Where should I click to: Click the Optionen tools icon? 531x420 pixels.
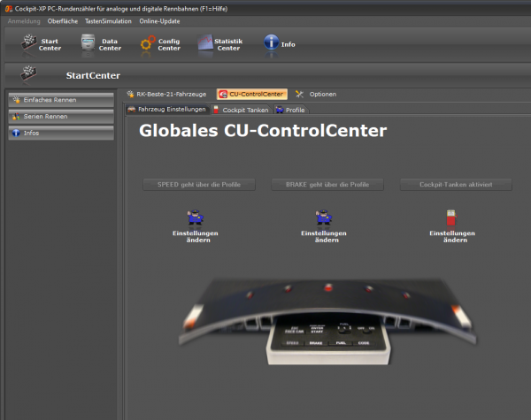pos(299,94)
